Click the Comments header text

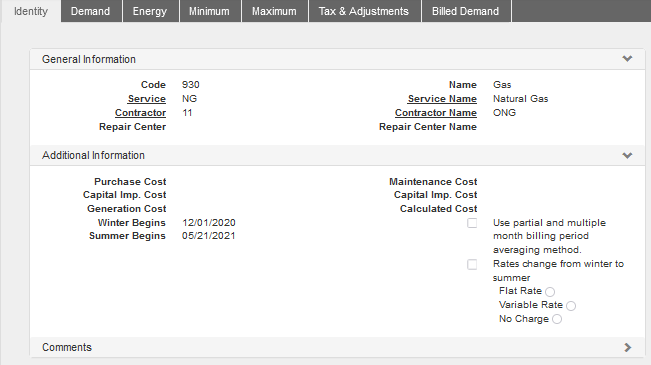[x=67, y=348]
